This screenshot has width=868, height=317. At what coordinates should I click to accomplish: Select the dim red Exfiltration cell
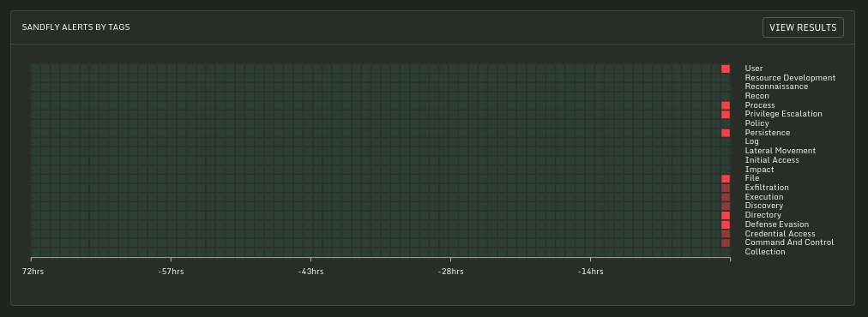726,188
